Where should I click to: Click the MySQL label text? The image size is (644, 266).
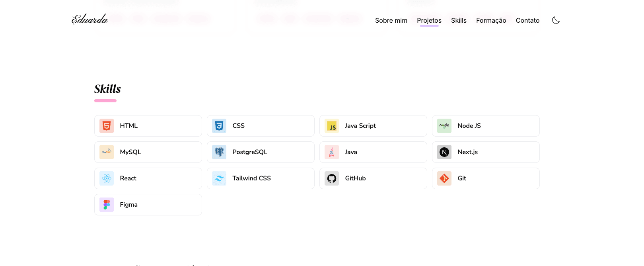click(x=130, y=152)
